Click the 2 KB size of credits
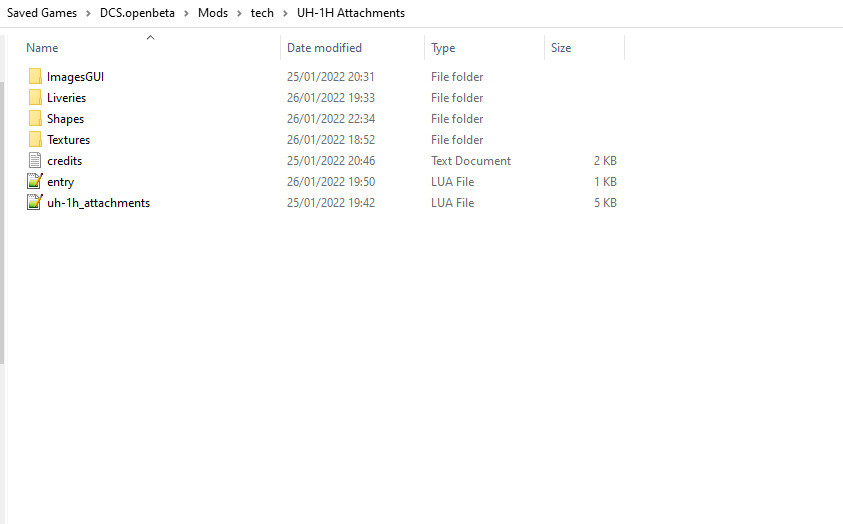The height and width of the screenshot is (524, 843). pos(605,161)
